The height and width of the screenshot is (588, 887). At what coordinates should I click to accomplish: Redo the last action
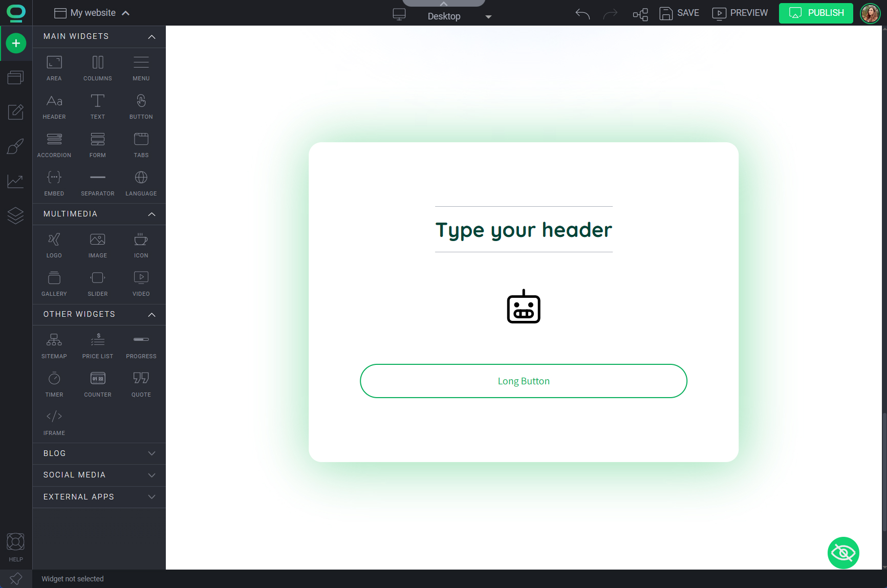[610, 14]
